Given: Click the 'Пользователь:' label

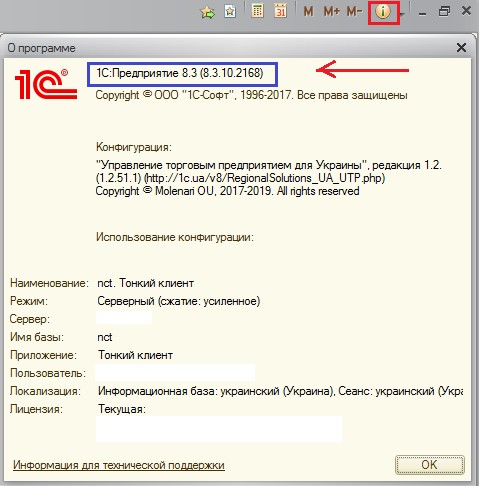Looking at the screenshot, I should [x=48, y=373].
